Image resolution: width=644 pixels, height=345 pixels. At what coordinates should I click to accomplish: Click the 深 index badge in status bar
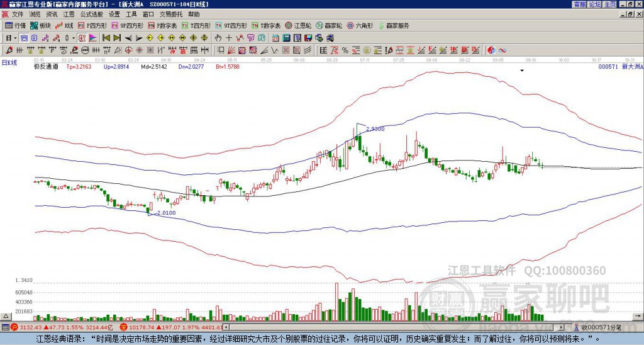tap(123, 327)
